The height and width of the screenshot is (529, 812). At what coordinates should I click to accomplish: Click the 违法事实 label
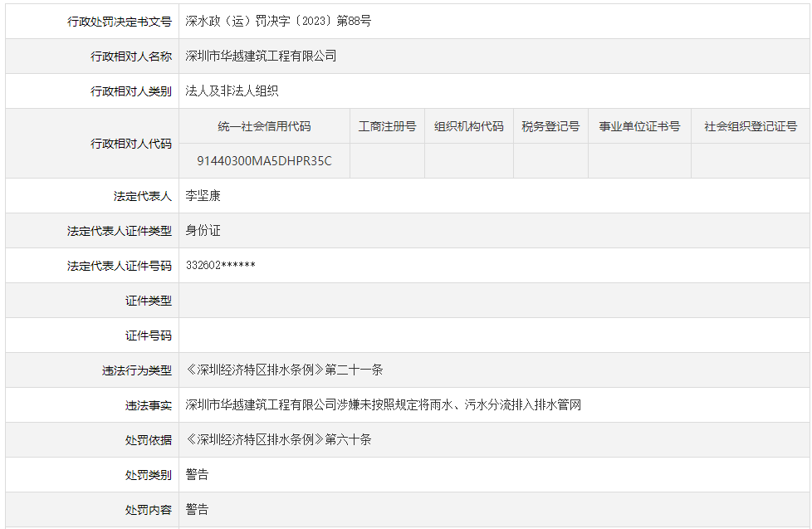pyautogui.click(x=148, y=405)
